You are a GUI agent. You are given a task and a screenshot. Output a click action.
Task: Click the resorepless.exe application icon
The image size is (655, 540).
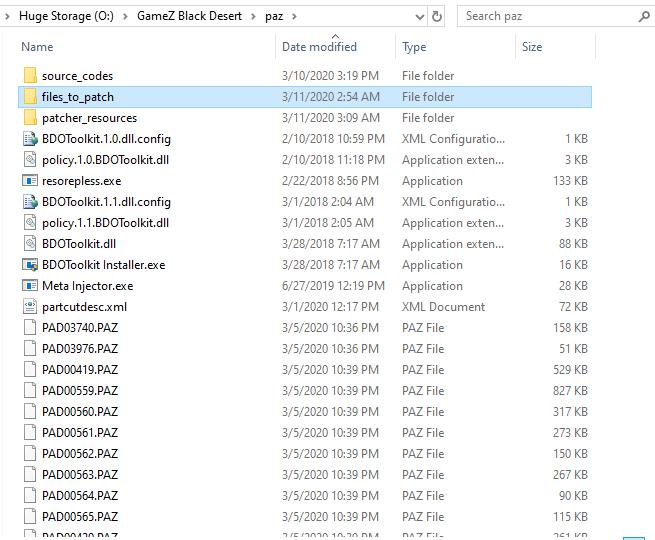[x=30, y=181]
